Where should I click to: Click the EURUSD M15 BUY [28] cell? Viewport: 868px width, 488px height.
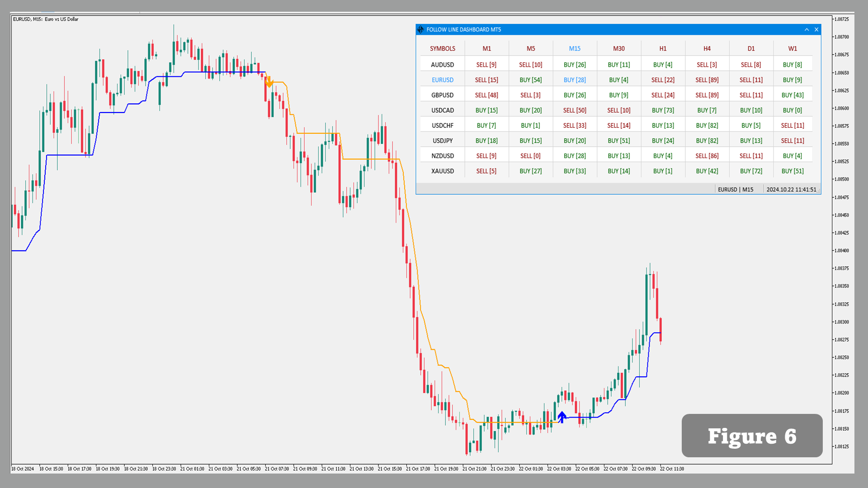pyautogui.click(x=575, y=80)
